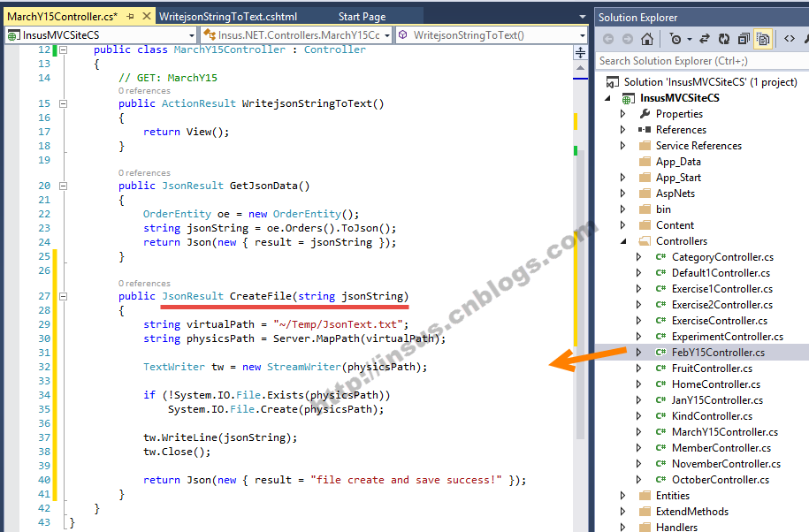Collapse the CreateFile method outline
The height and width of the screenshot is (532, 809).
[x=64, y=296]
